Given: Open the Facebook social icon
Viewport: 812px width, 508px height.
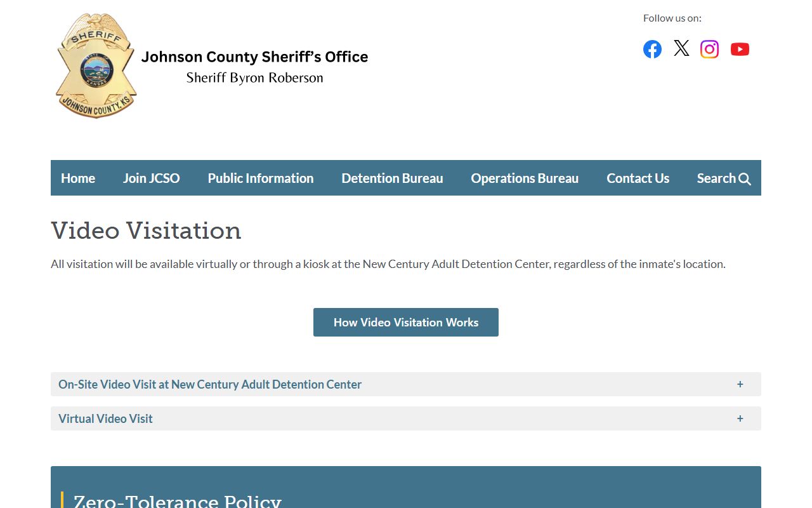Looking at the screenshot, I should pos(652,49).
